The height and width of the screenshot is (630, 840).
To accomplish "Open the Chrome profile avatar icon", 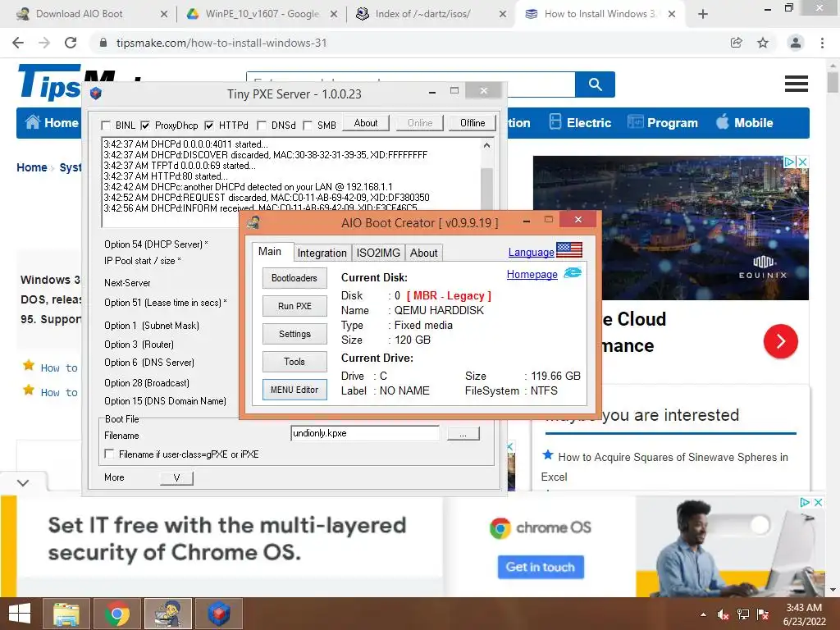I will [796, 43].
